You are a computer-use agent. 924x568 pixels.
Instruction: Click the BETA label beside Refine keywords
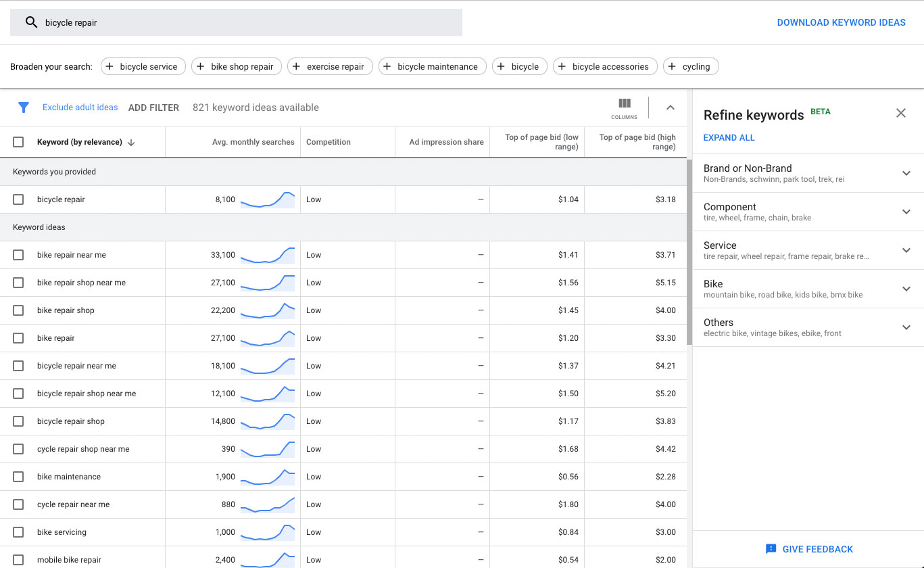[821, 112]
